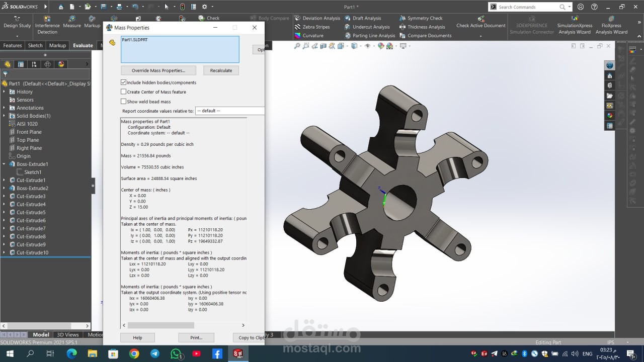Collapse the Boss-Extrude1 feature node

pyautogui.click(x=5, y=164)
